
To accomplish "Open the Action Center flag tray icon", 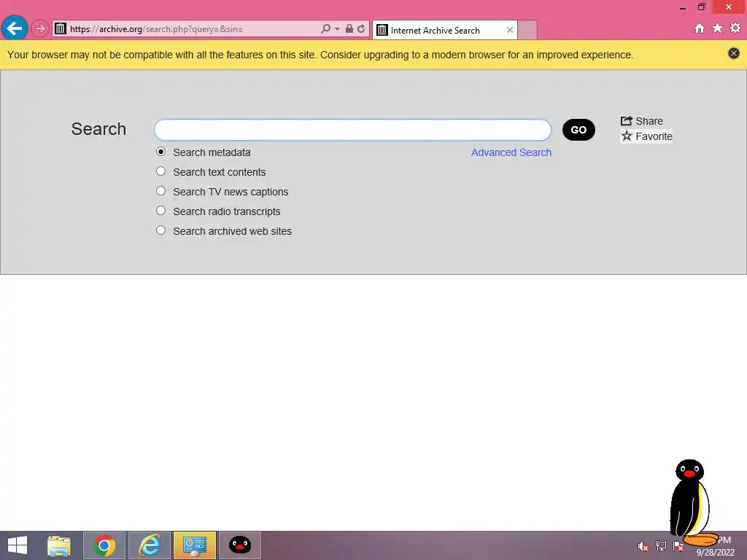I will [678, 546].
